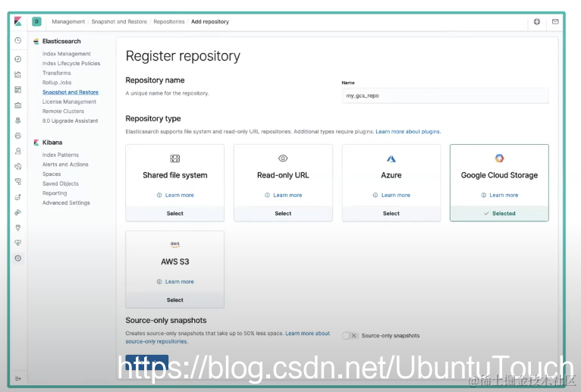This screenshot has width=581, height=392.
Task: Open the Dev Tools icon in the sidebar
Action: pos(17,227)
